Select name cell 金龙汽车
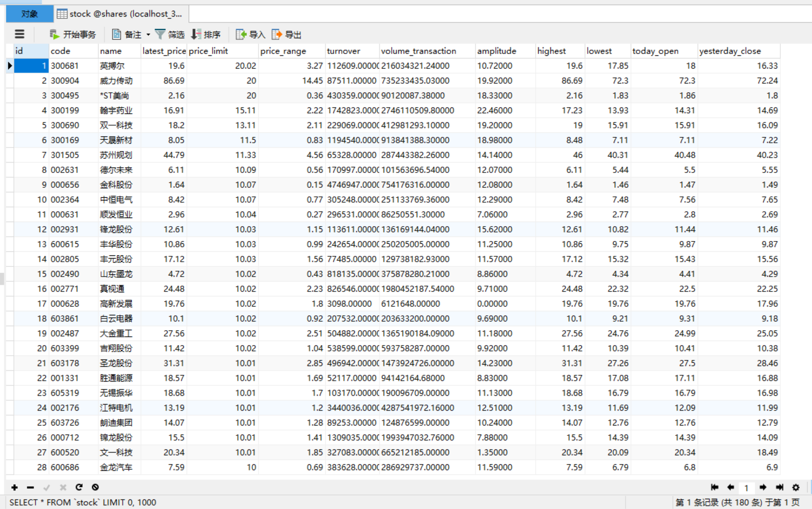Viewport: 812px width, 509px height. 119,467
